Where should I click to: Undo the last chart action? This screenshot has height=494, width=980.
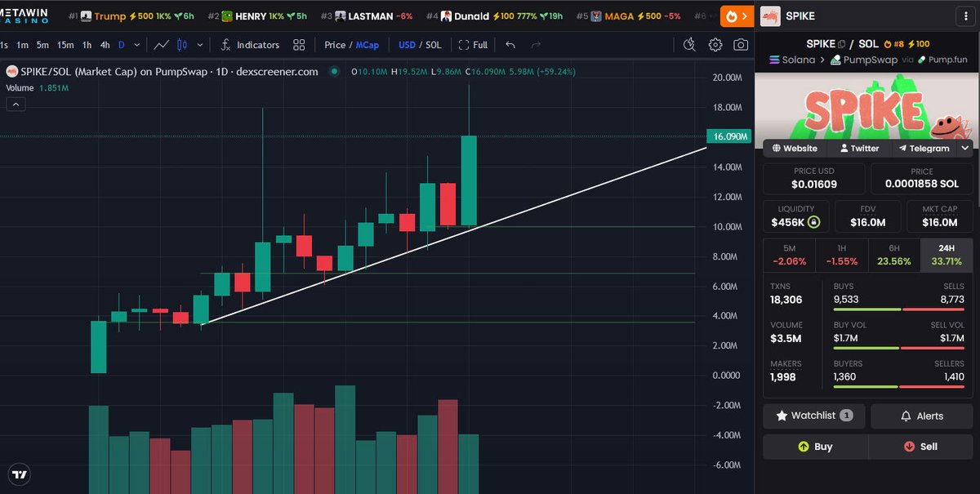[x=510, y=45]
